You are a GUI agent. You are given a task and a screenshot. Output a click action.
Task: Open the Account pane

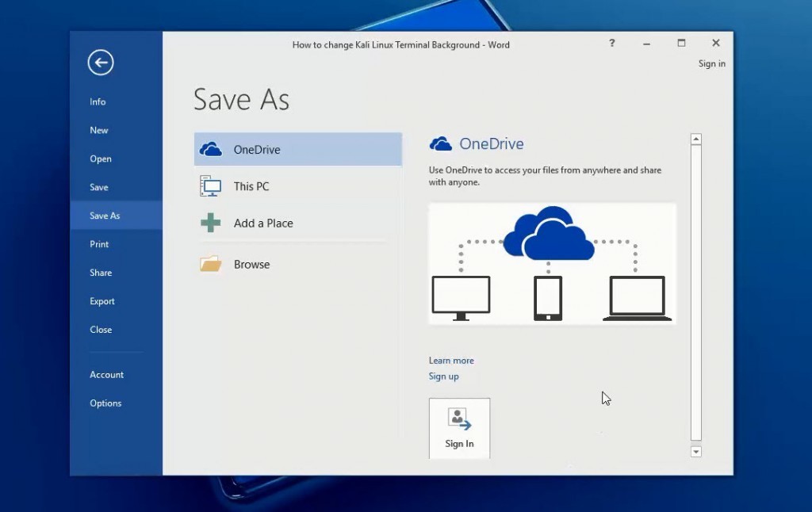pyautogui.click(x=106, y=374)
